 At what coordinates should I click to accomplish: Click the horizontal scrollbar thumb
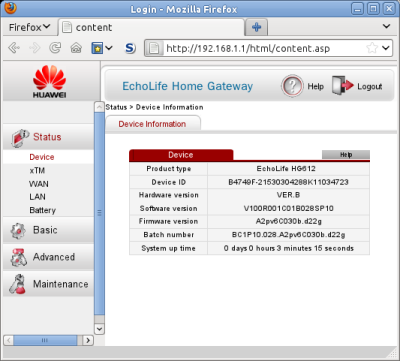point(45,340)
